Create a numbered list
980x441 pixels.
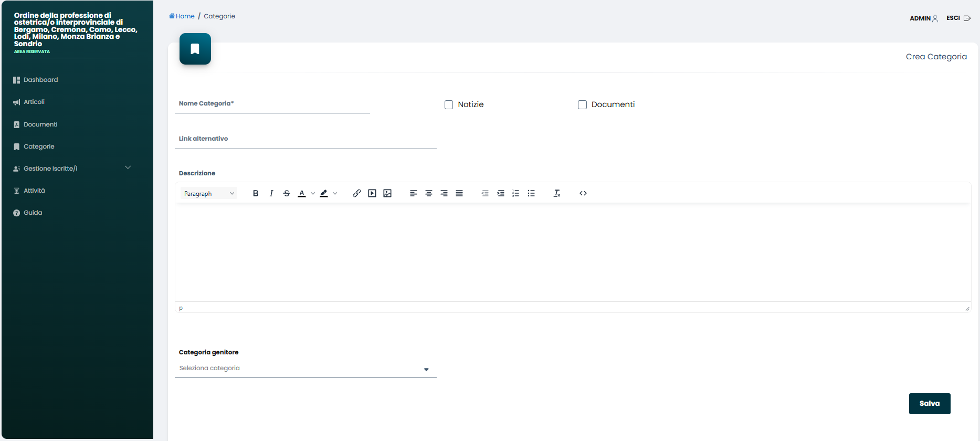click(516, 193)
